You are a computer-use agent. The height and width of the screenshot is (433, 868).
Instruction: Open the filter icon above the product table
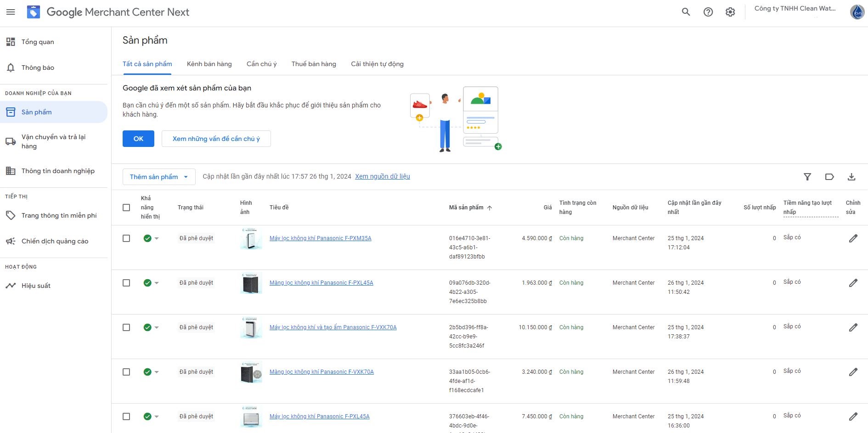pyautogui.click(x=807, y=176)
